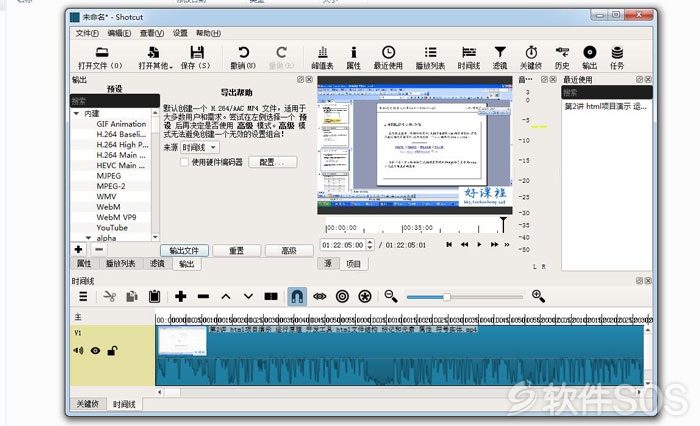700x426 pixels.
Task: Click the timeline zoom slider handle
Action: [x=446, y=297]
